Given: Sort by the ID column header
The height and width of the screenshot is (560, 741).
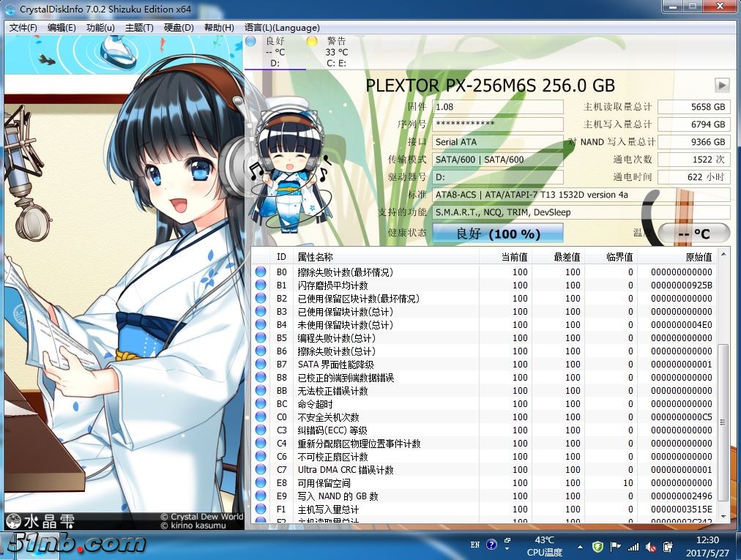Looking at the screenshot, I should point(281,257).
